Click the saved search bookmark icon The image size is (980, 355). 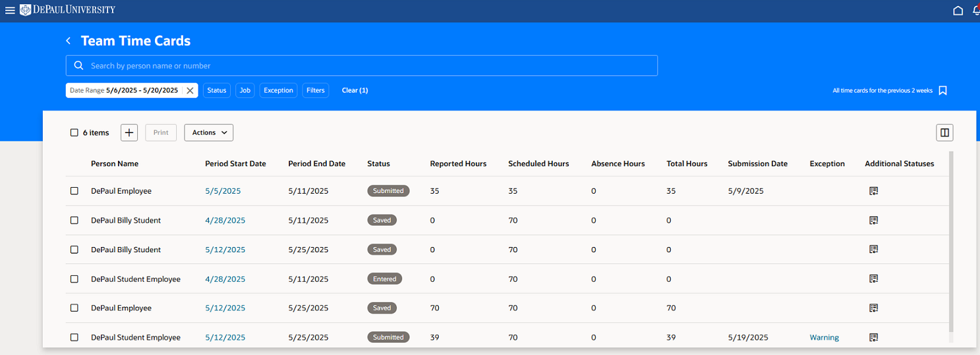(942, 91)
